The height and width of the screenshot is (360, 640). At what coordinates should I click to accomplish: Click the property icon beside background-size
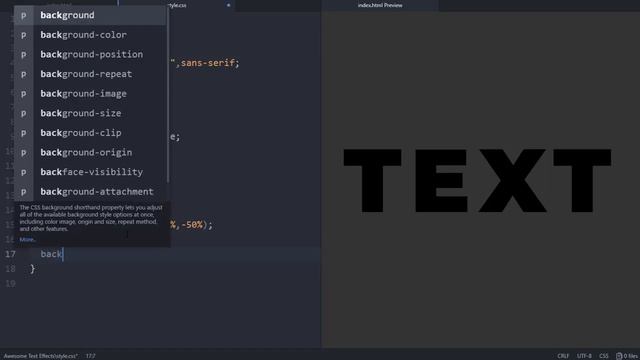point(24,113)
